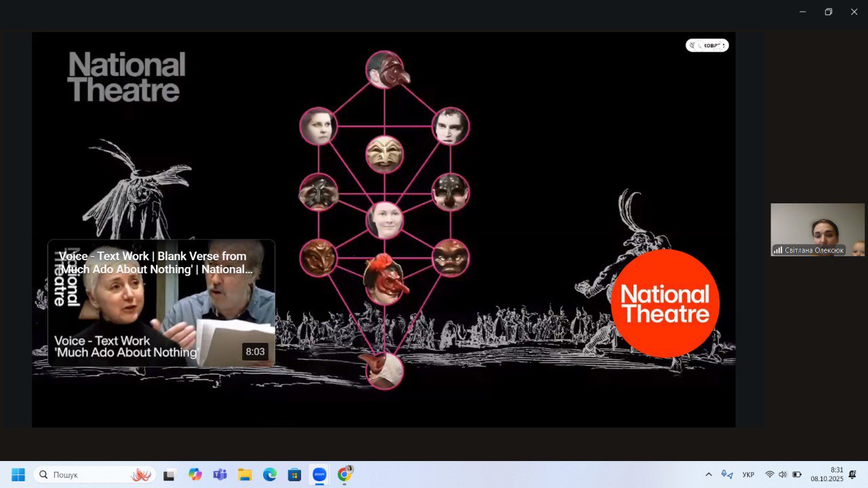The height and width of the screenshot is (488, 868).
Task: Open File Explorer from the taskbar
Action: [245, 474]
